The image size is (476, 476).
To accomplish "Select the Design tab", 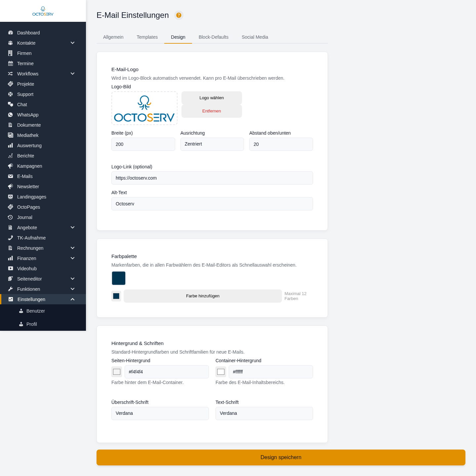I will pyautogui.click(x=178, y=37).
